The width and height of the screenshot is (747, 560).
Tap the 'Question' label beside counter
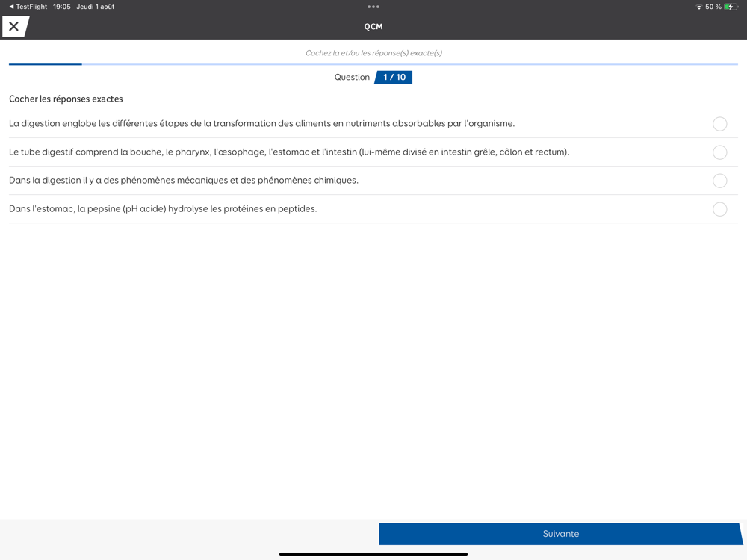click(352, 77)
